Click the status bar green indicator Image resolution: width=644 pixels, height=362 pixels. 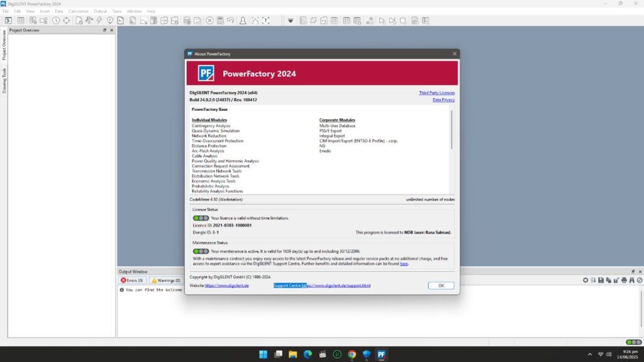(x=633, y=342)
